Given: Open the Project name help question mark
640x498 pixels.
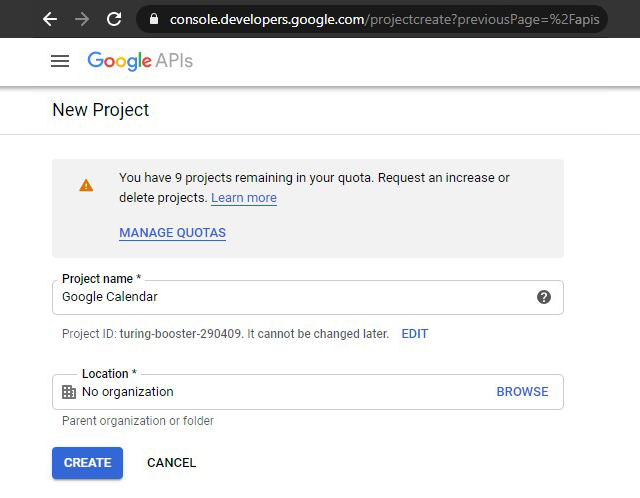Looking at the screenshot, I should (544, 297).
